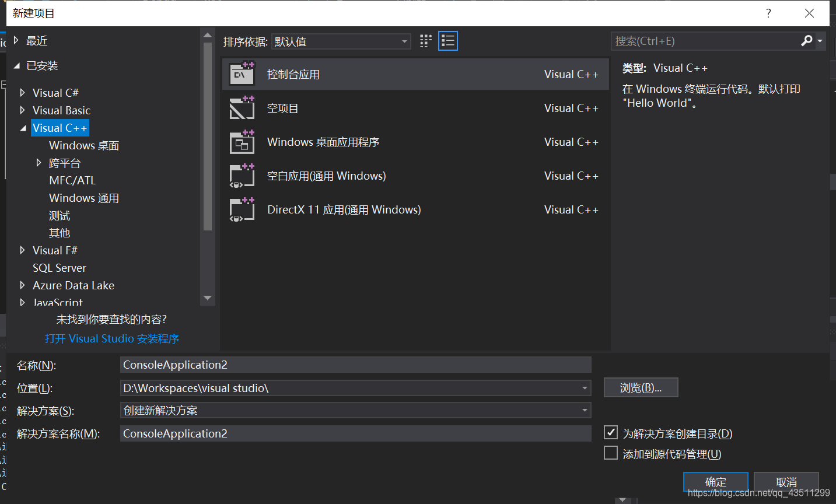
Task: Click the help question mark button
Action: point(768,13)
